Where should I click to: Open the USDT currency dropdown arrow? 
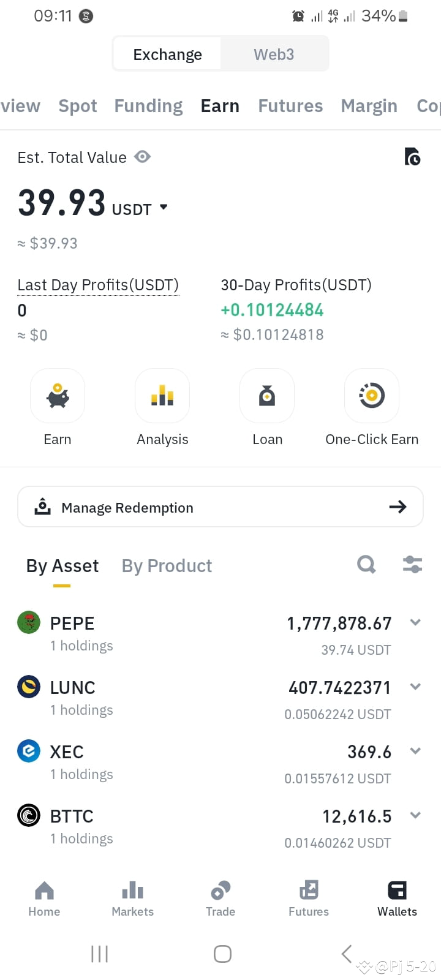[164, 207]
